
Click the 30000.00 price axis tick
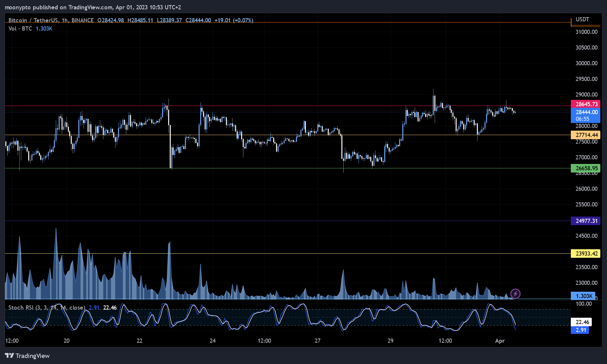(x=586, y=63)
